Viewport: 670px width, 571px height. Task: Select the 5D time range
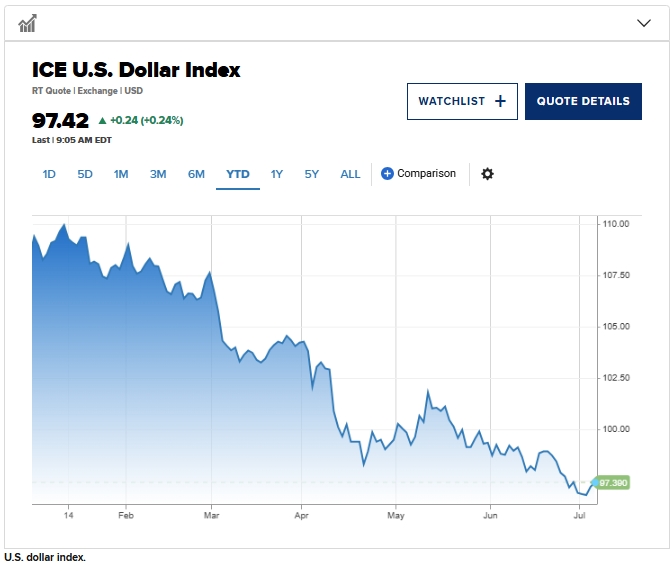coord(85,174)
